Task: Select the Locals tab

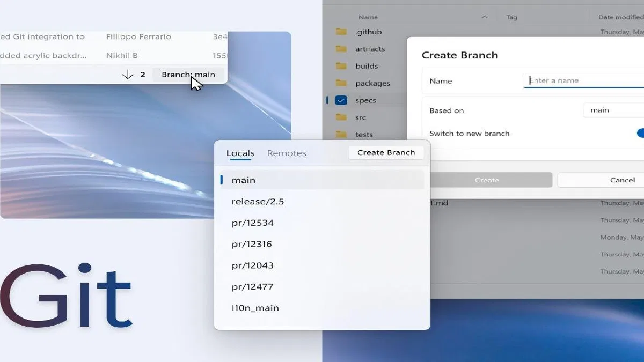Action: click(240, 153)
